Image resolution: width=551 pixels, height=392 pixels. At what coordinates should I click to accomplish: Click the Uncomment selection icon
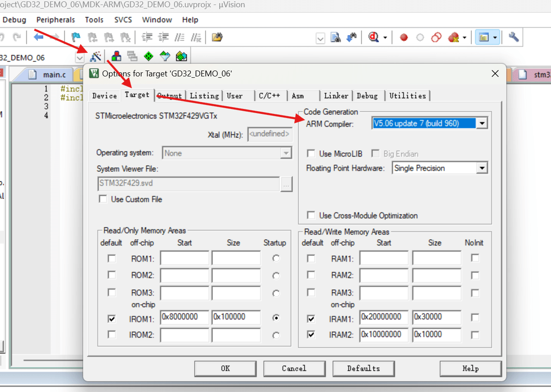point(196,37)
